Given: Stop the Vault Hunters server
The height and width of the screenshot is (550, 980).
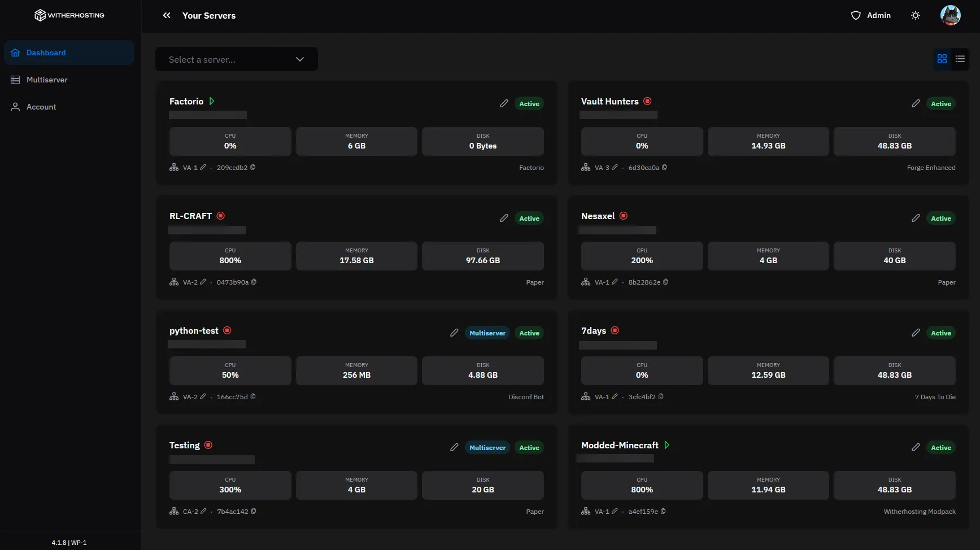Looking at the screenshot, I should pyautogui.click(x=647, y=101).
